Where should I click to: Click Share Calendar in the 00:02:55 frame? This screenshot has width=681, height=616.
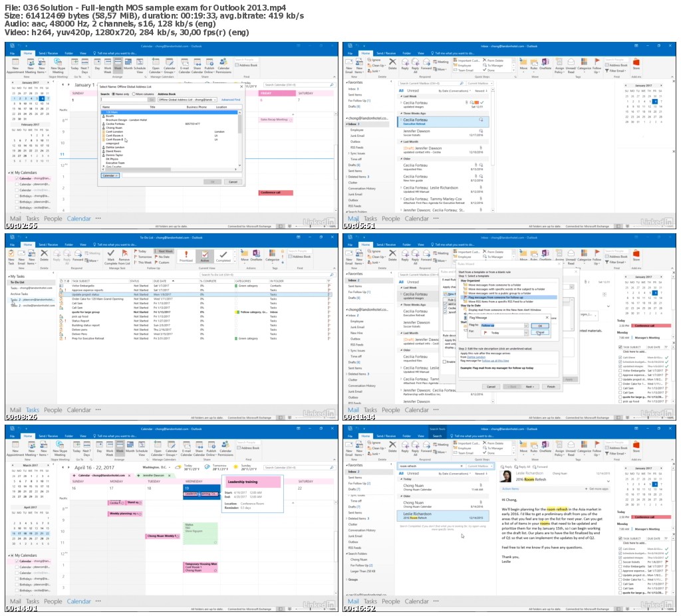click(x=197, y=66)
